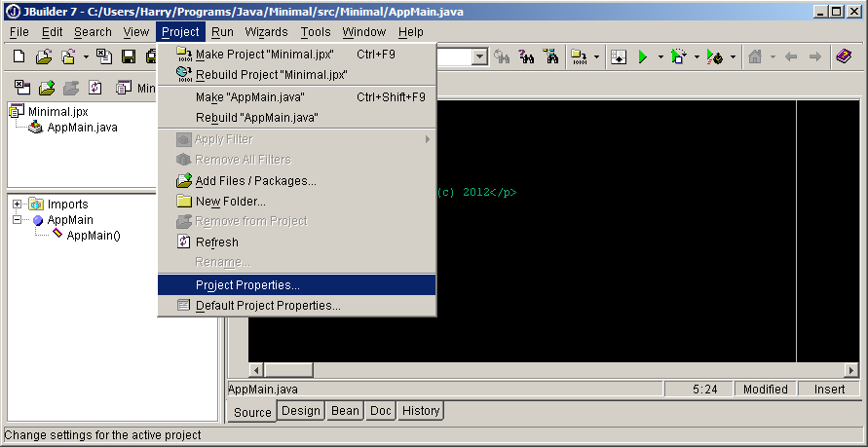The width and height of the screenshot is (868, 447).
Task: Click the Messages pane toggle icon
Action: (x=619, y=56)
